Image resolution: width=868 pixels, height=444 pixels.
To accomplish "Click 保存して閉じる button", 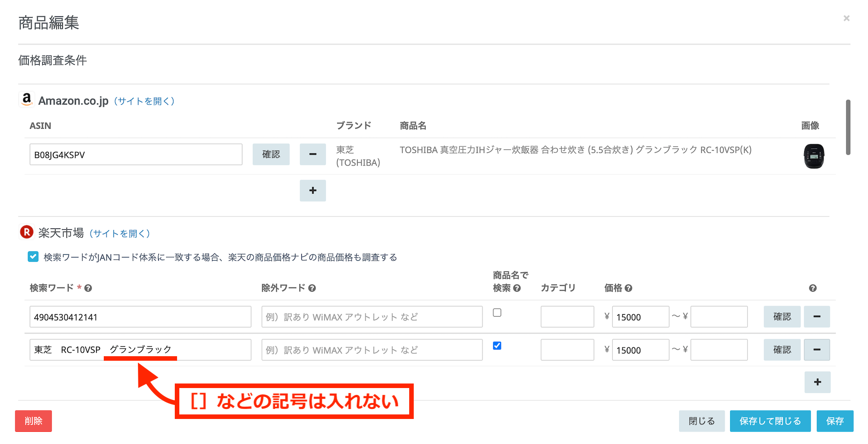I will click(770, 421).
